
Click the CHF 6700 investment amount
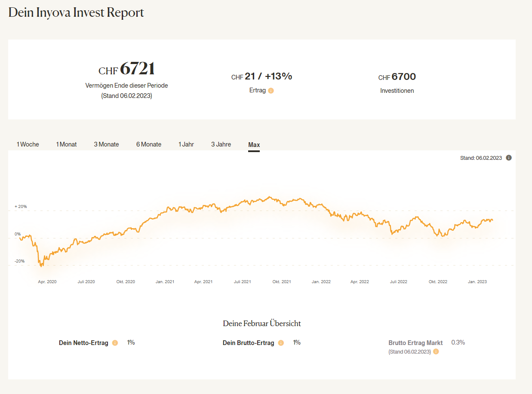point(397,77)
